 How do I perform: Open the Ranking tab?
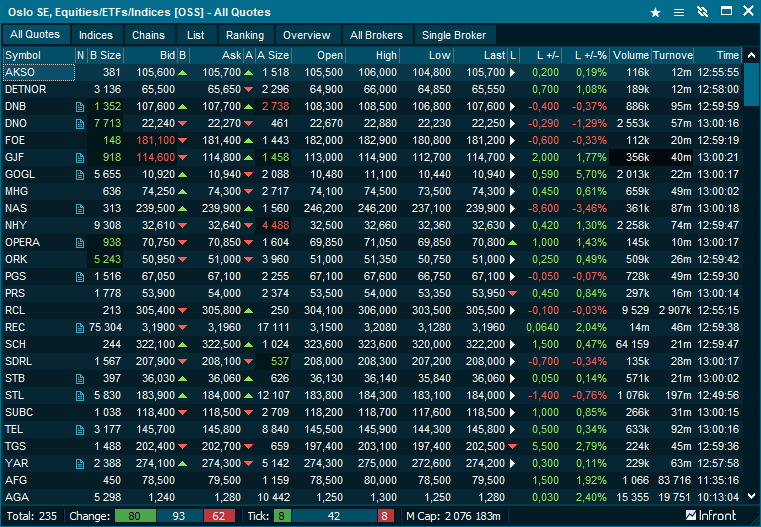pos(245,35)
